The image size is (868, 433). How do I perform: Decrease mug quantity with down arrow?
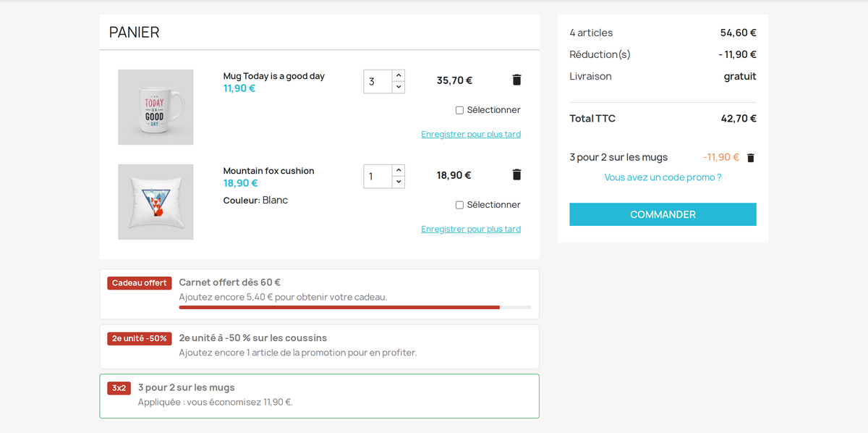pyautogui.click(x=399, y=87)
